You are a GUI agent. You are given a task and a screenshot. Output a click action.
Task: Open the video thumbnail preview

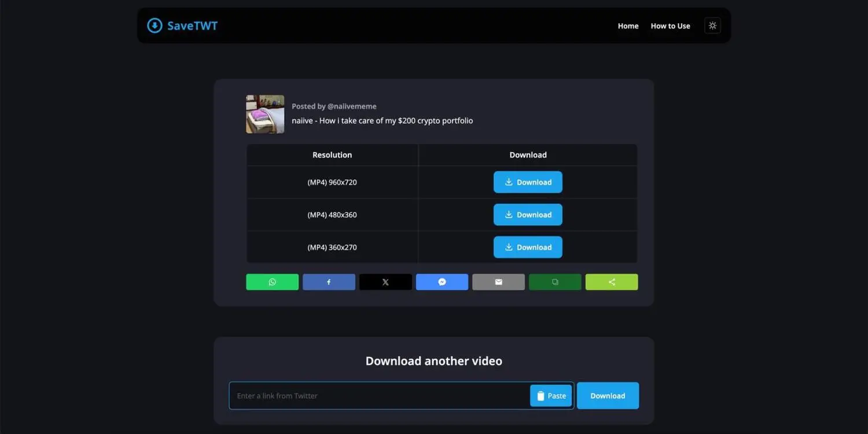[x=265, y=114]
